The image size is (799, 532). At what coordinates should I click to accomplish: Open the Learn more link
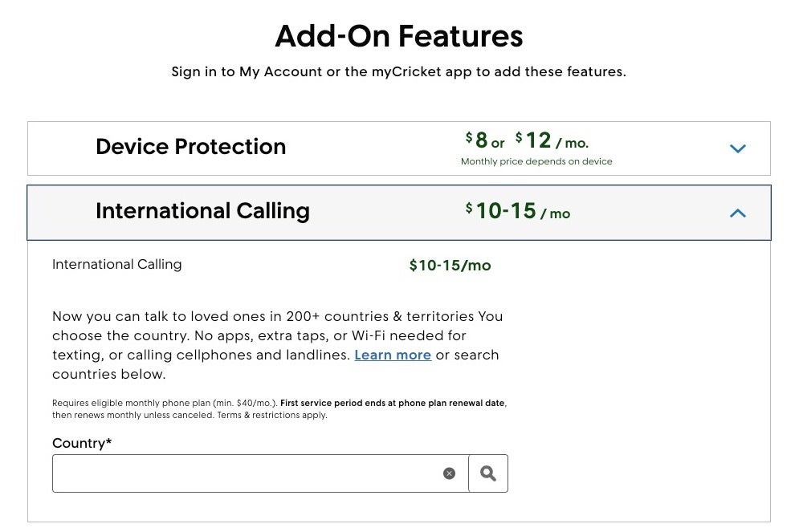coord(392,355)
